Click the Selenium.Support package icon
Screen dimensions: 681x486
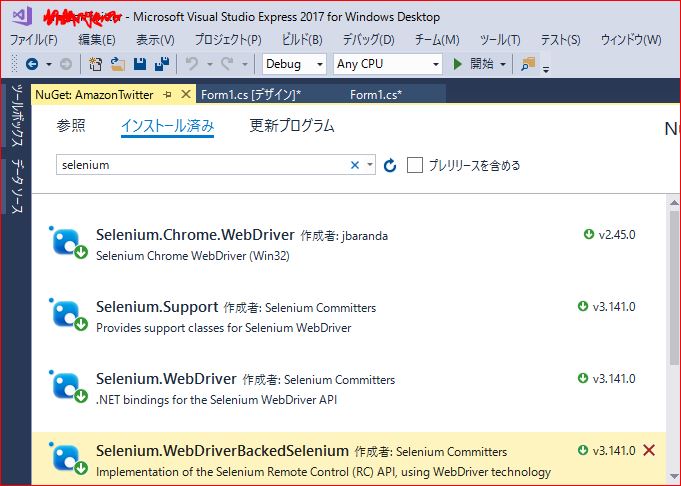pyautogui.click(x=68, y=314)
